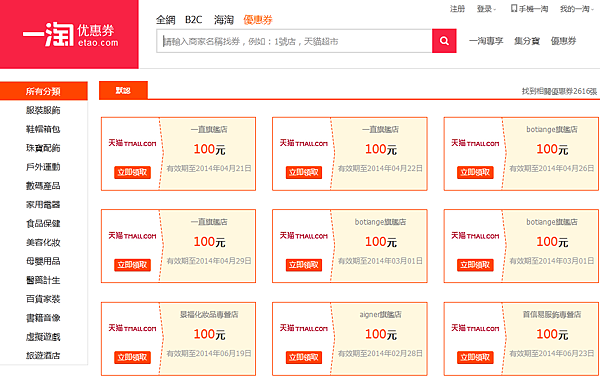Tap the phone icon beside 手機一淘
Viewport: 600px width, 378px height.
[514, 8]
